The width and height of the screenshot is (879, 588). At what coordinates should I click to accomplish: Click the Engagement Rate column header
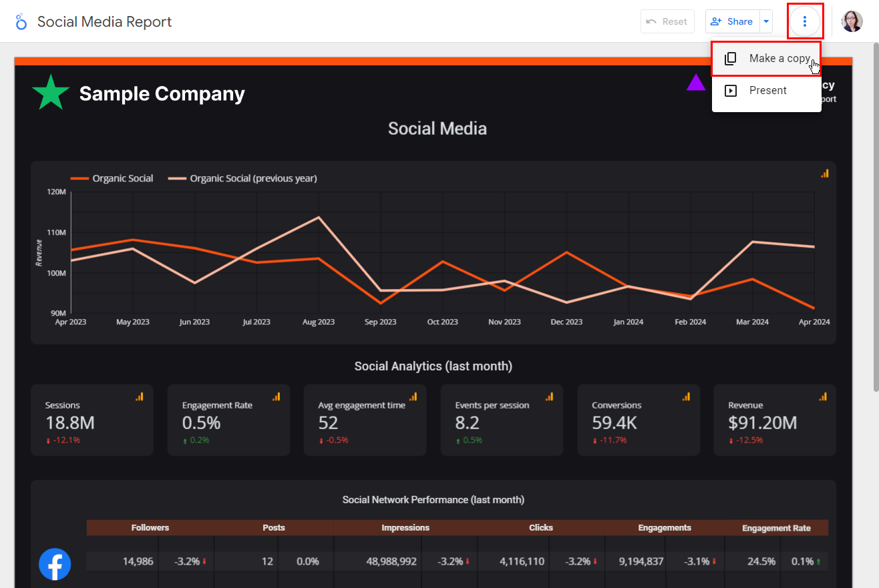776,528
